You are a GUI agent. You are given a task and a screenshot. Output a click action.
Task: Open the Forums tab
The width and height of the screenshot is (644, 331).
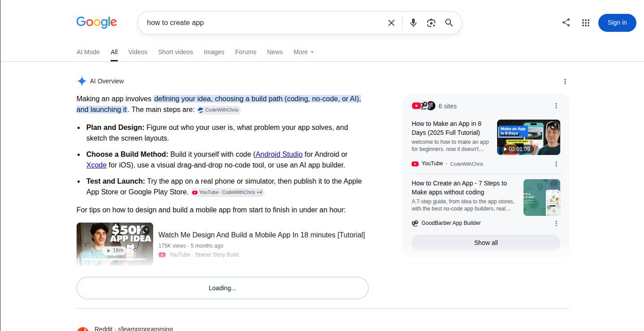point(246,52)
